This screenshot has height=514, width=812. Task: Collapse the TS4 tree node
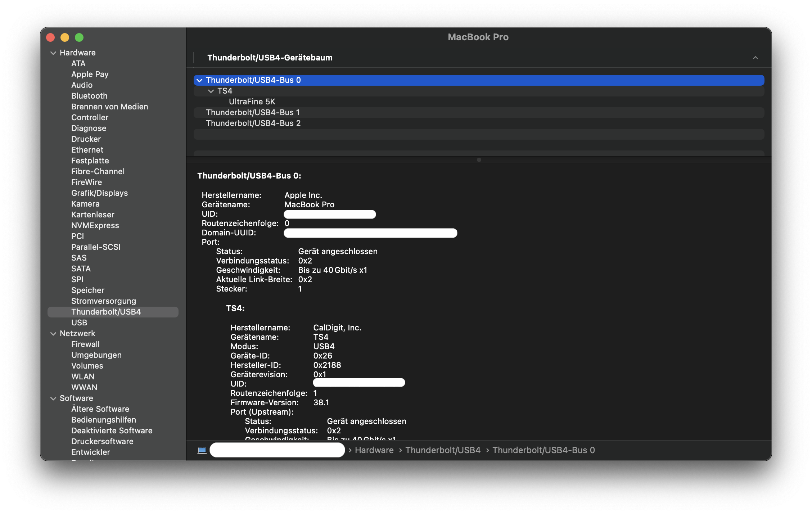coord(211,91)
